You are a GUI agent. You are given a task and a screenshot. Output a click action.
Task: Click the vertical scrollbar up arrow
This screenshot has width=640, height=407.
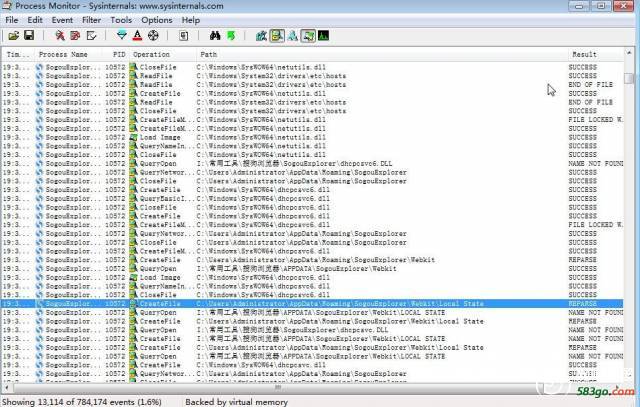pos(629,53)
